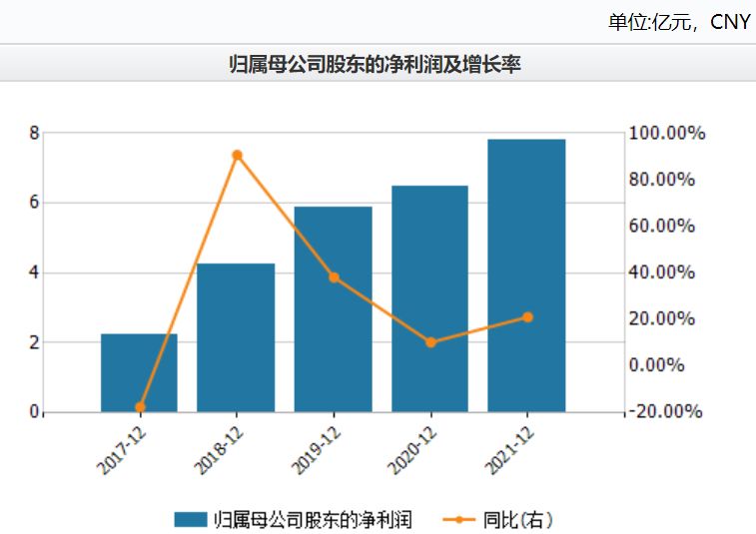Click the left axis value 4
Viewport: 756px width, 534px height.
click(34, 272)
